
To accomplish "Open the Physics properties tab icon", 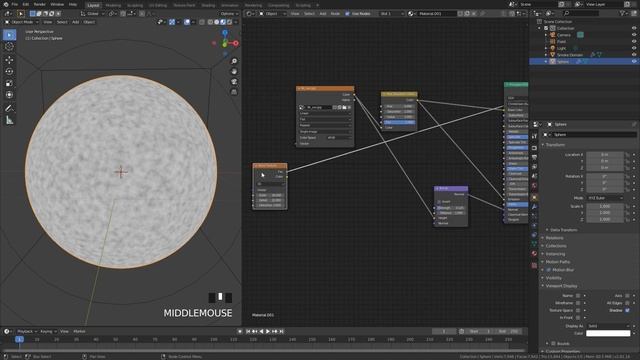I will (x=534, y=226).
